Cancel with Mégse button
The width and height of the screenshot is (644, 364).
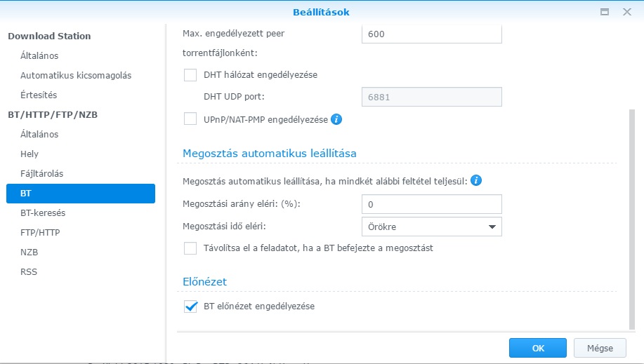pos(600,348)
